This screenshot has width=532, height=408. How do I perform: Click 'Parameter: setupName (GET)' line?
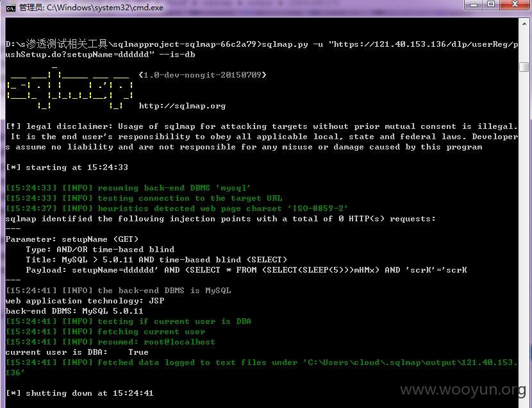pos(72,239)
